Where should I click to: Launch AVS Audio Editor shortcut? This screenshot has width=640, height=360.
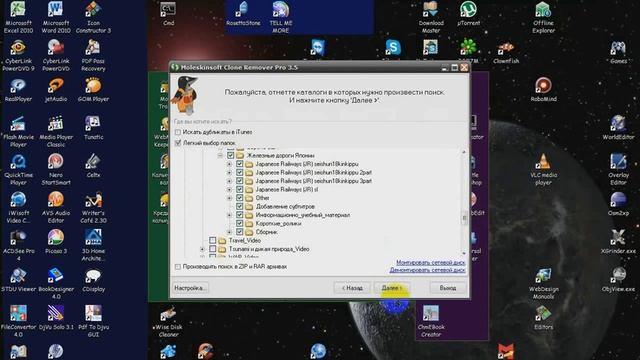click(56, 207)
